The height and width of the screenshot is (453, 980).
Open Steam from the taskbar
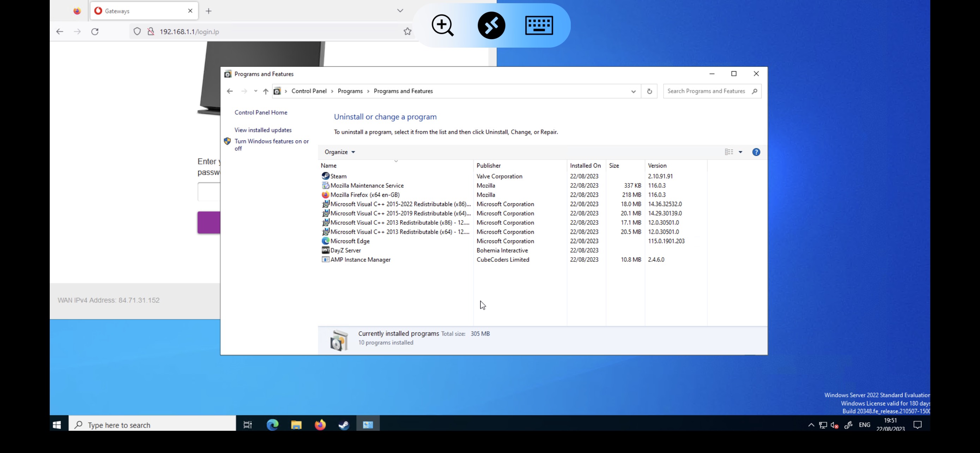[344, 425]
